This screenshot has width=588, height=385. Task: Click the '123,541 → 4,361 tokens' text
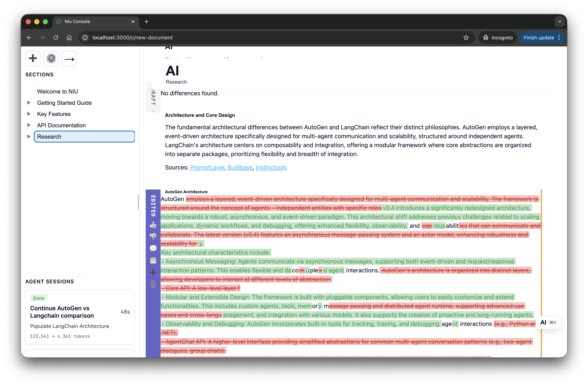[x=60, y=336]
